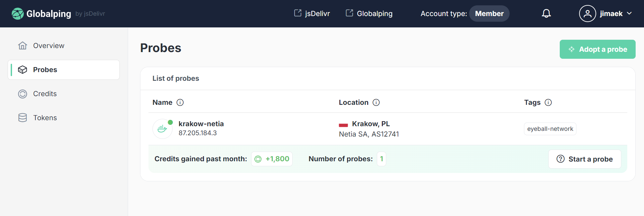
Task: Click the Krakow, PL location text
Action: pos(371,124)
